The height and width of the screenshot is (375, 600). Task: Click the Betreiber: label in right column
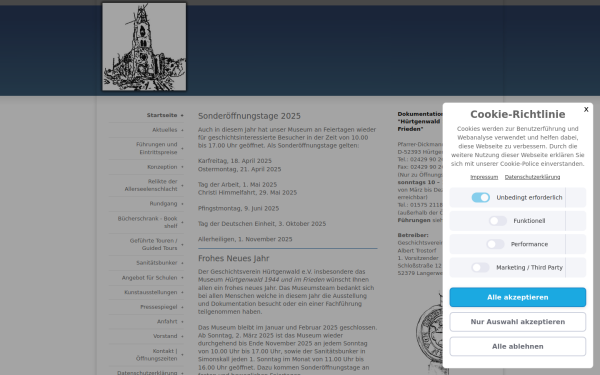click(413, 235)
